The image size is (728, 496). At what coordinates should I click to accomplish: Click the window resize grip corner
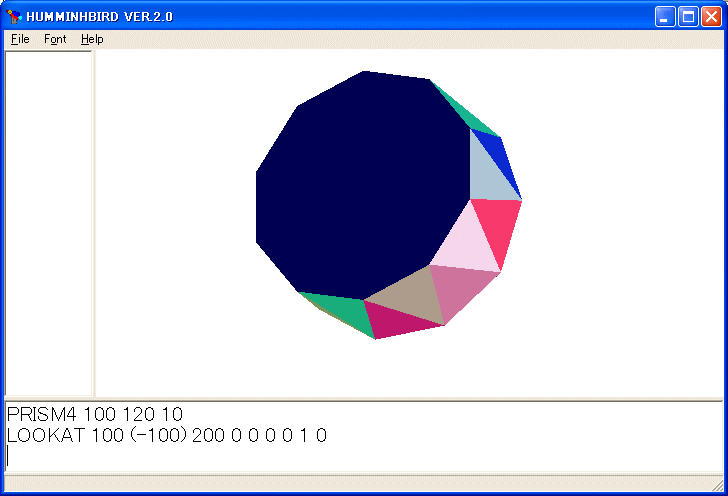click(718, 485)
